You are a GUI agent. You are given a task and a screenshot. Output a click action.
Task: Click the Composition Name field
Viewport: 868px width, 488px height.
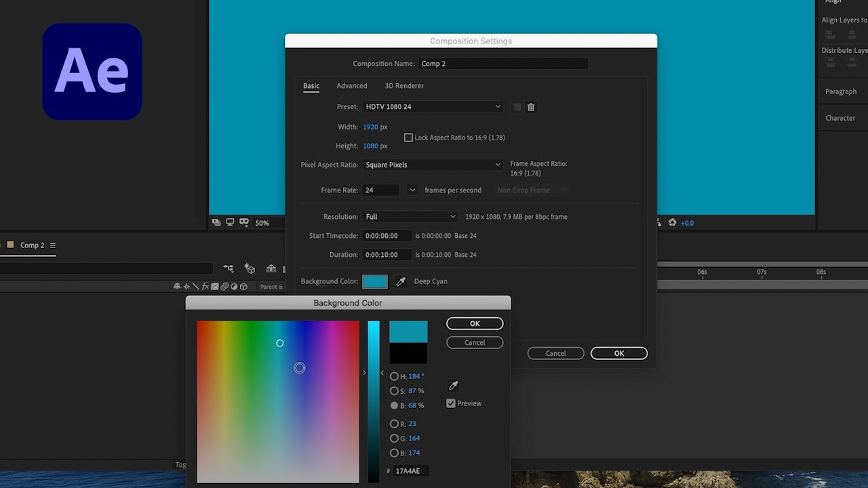point(503,64)
